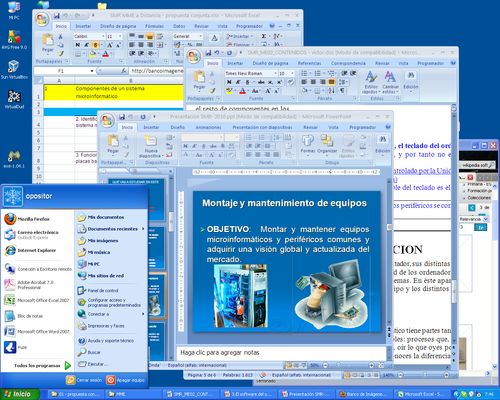Toggle underline (S) in the Word ribbon

pos(248,82)
